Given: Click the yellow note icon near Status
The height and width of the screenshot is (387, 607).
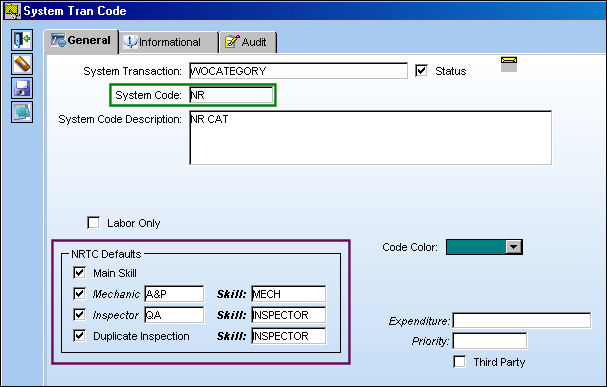Looking at the screenshot, I should click(x=509, y=64).
